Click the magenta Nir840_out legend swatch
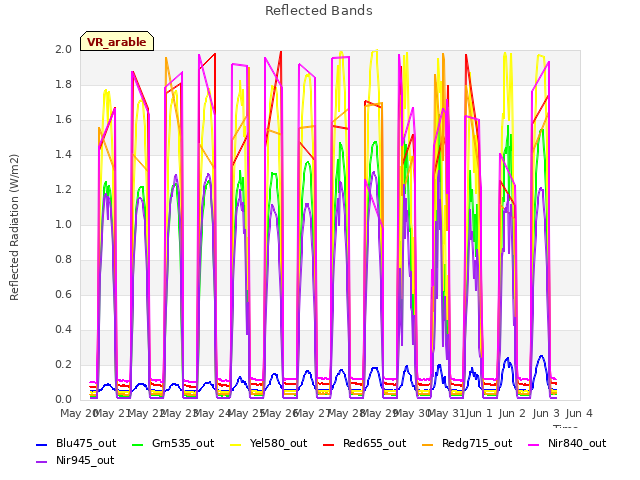Image resolution: width=640 pixels, height=480 pixels. [533, 444]
